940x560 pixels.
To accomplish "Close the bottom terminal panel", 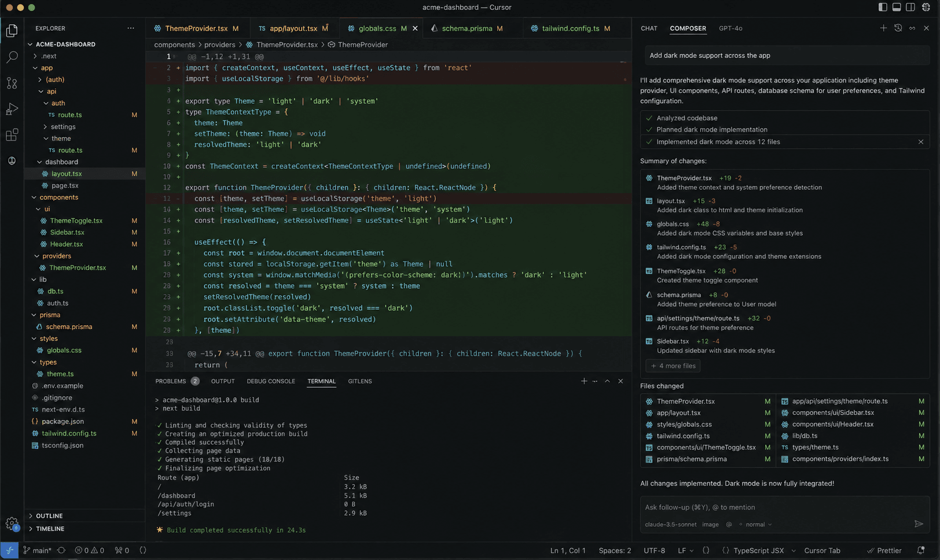I will (x=620, y=381).
